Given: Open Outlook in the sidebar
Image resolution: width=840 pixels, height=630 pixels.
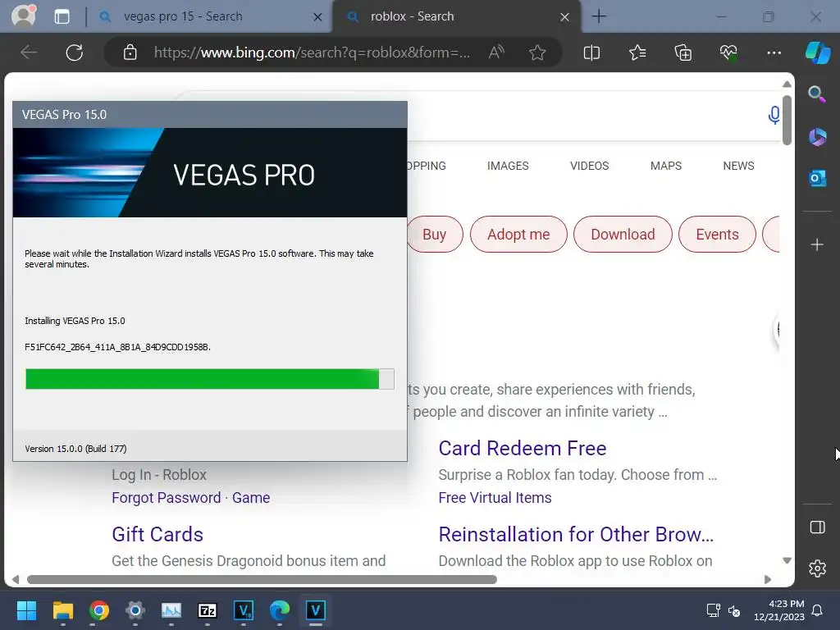Looking at the screenshot, I should pyautogui.click(x=817, y=178).
